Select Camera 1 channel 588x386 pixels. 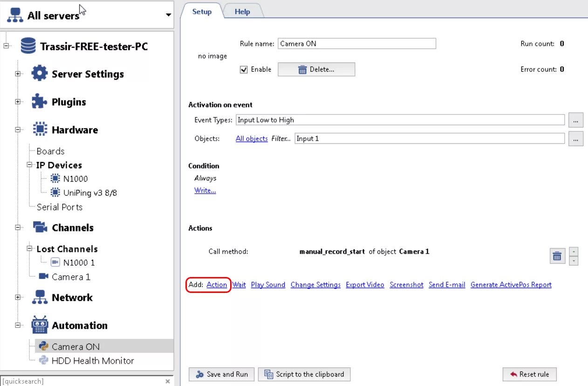(71, 277)
